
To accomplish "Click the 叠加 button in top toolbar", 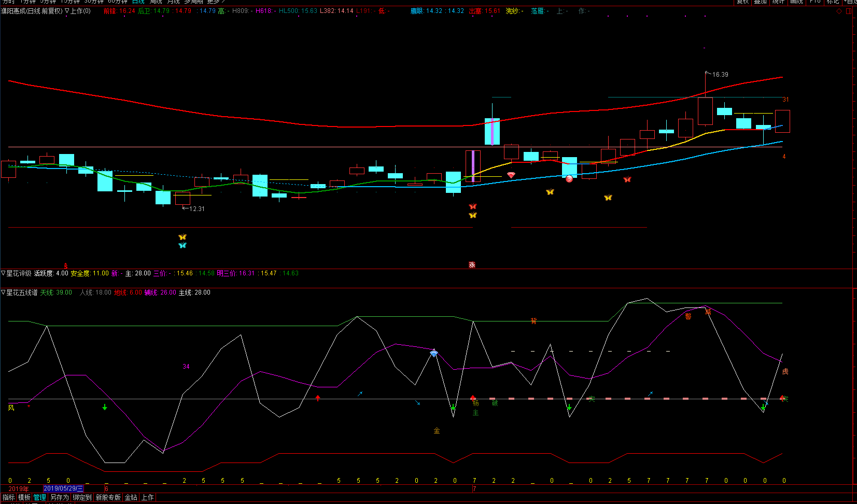I will [x=760, y=2].
